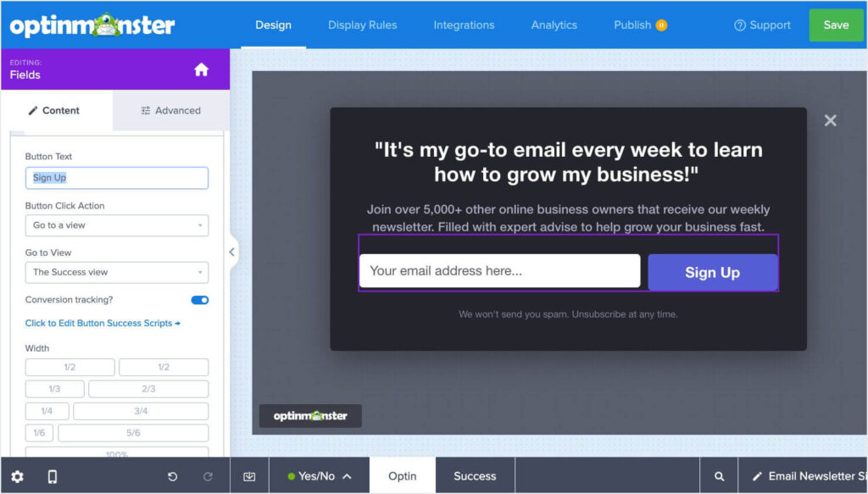Open settings gear in bottom bar
Viewport: 868px width, 494px height.
pos(17,476)
